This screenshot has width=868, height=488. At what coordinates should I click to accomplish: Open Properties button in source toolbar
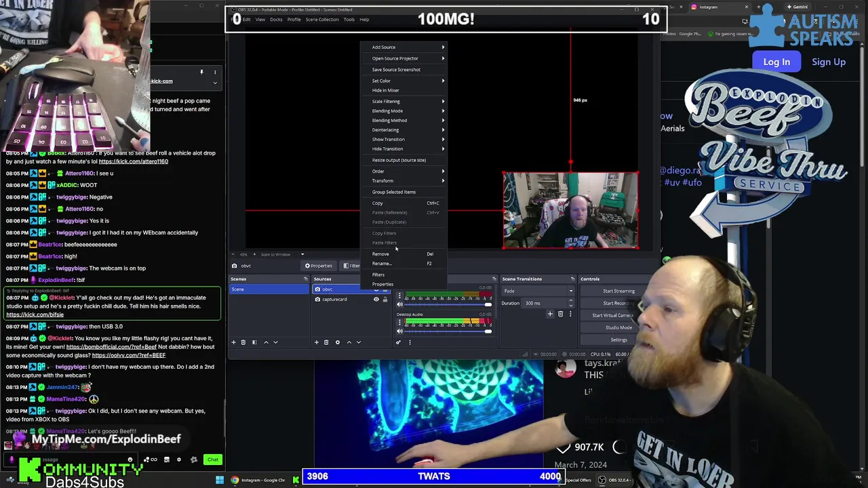319,266
